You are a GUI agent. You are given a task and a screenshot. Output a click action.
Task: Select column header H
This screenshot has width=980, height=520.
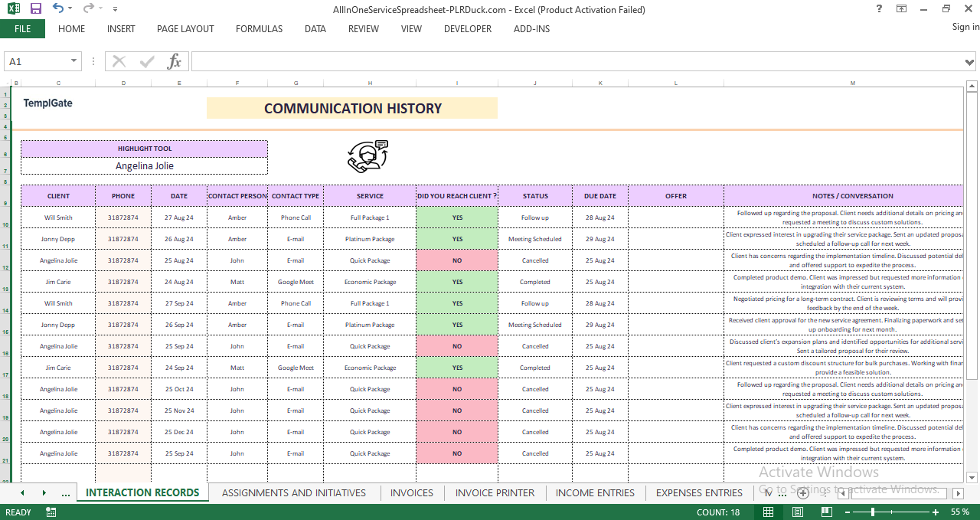pos(370,83)
